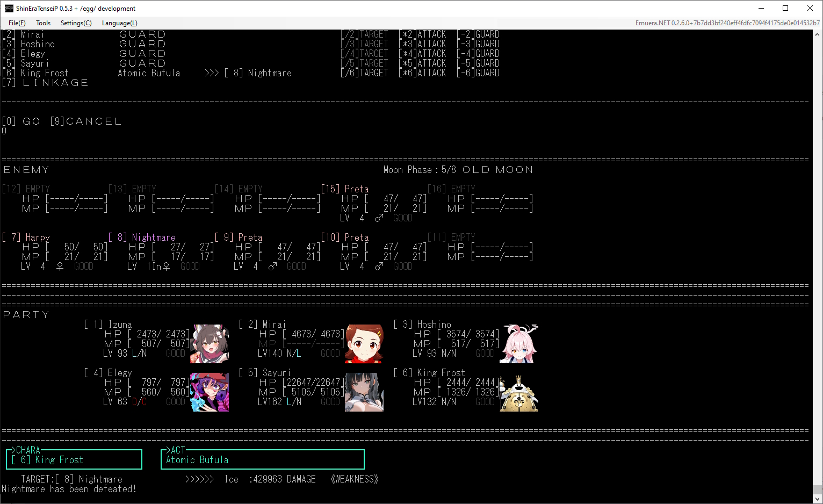
Task: Click the WEAKNESS indicator text
Action: (355, 479)
